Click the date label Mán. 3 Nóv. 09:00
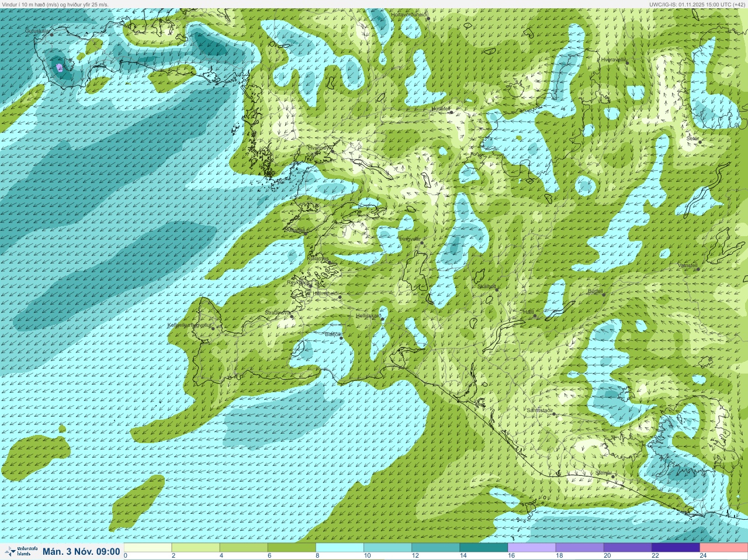Image resolution: width=748 pixels, height=560 pixels. coord(81,551)
